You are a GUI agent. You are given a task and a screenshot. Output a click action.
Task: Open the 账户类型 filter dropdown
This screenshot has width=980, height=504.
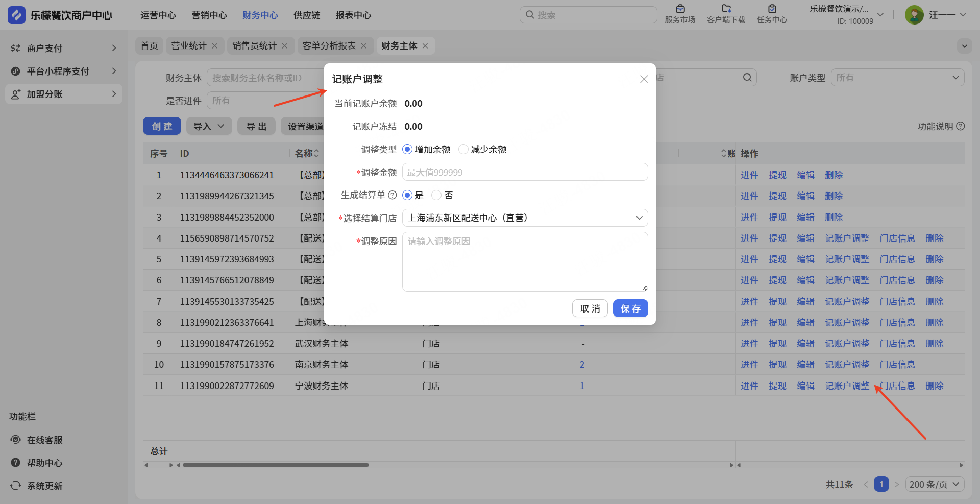[x=897, y=78]
